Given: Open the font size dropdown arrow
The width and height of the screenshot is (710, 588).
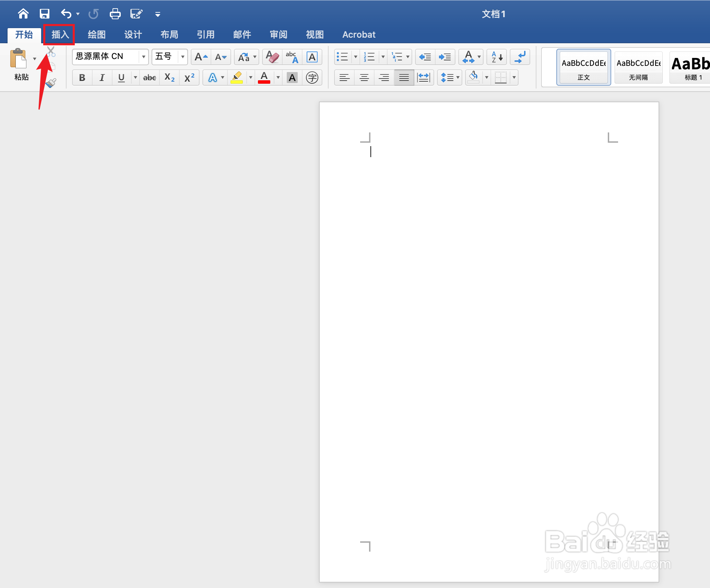Looking at the screenshot, I should [x=183, y=57].
